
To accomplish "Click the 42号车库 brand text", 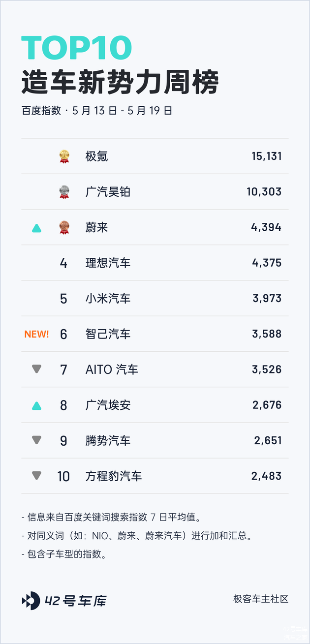I will (75, 601).
